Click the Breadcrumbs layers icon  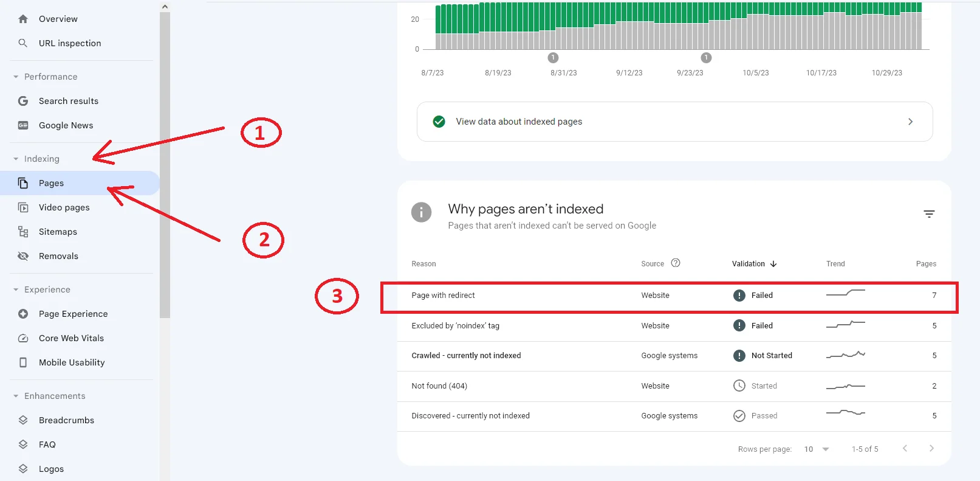coord(23,420)
